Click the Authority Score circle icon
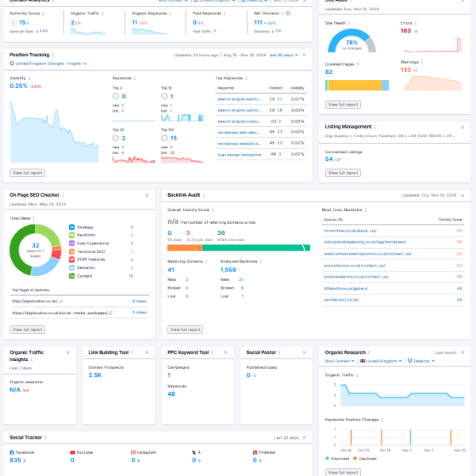This screenshot has width=476, height=476. pos(13,22)
